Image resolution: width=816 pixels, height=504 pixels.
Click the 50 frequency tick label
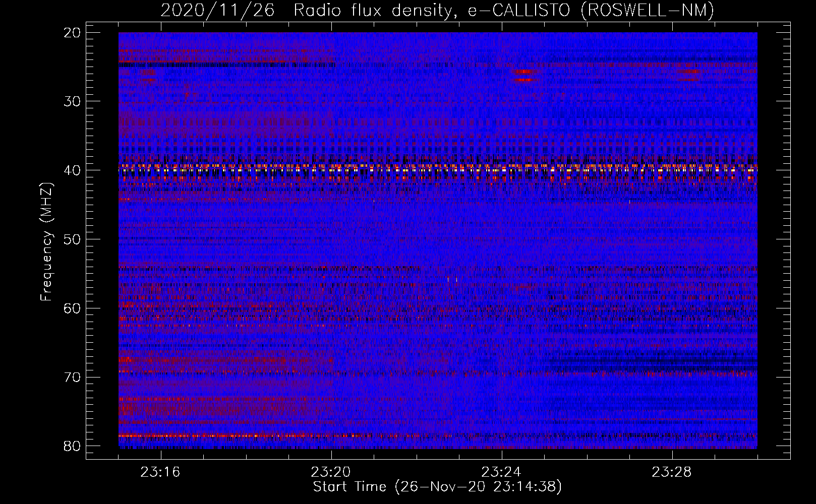pos(73,239)
